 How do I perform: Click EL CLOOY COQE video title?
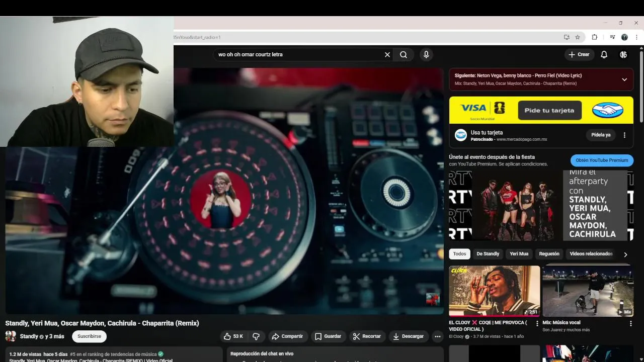(x=488, y=326)
